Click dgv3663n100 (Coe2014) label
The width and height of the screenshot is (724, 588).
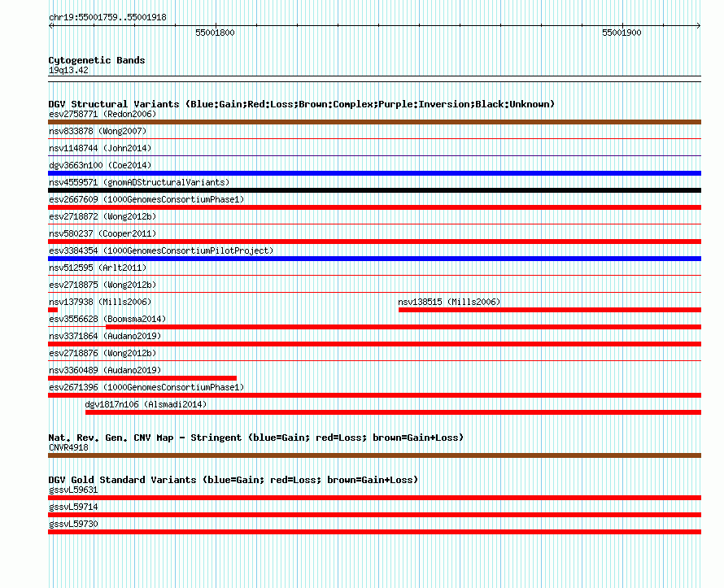100,165
